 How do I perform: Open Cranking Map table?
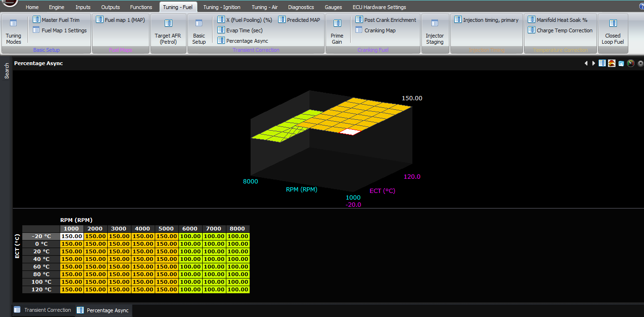click(x=375, y=30)
